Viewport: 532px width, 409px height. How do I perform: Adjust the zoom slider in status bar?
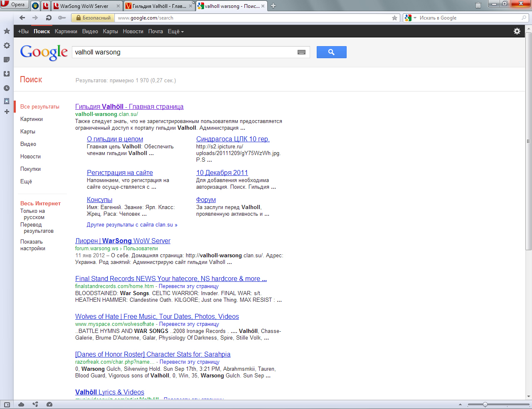pos(485,404)
